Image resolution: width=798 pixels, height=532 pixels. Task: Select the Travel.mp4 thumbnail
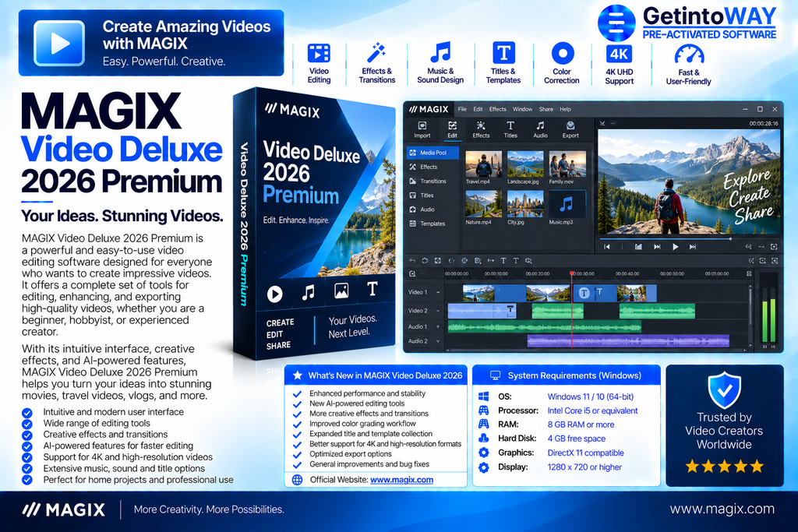point(483,164)
